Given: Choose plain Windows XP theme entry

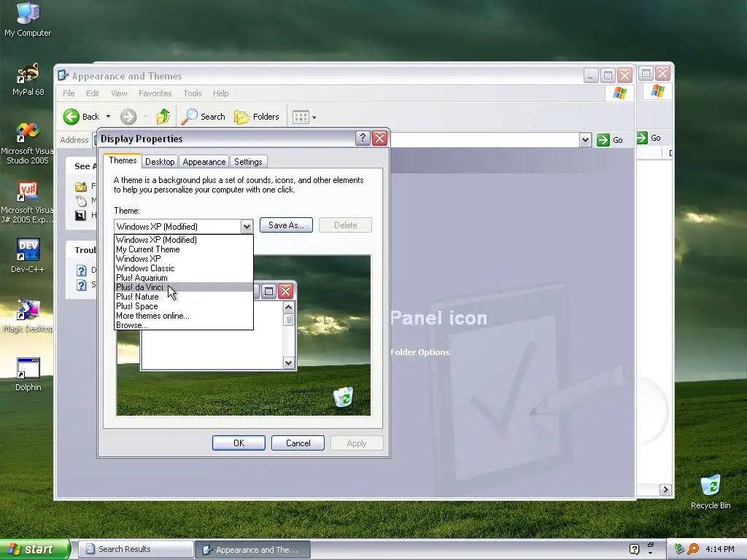Looking at the screenshot, I should click(183, 259).
